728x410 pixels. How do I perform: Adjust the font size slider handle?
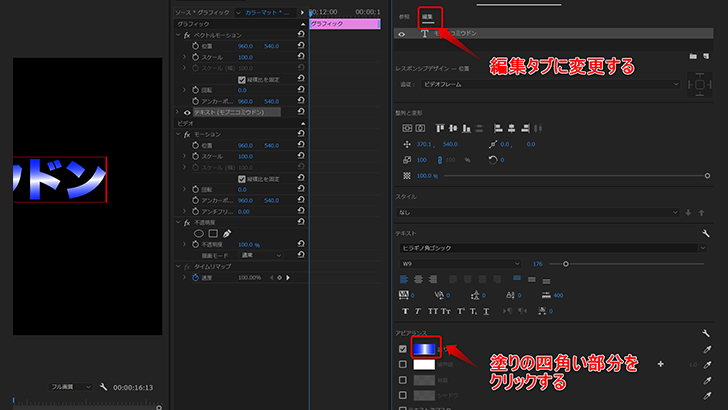point(566,264)
